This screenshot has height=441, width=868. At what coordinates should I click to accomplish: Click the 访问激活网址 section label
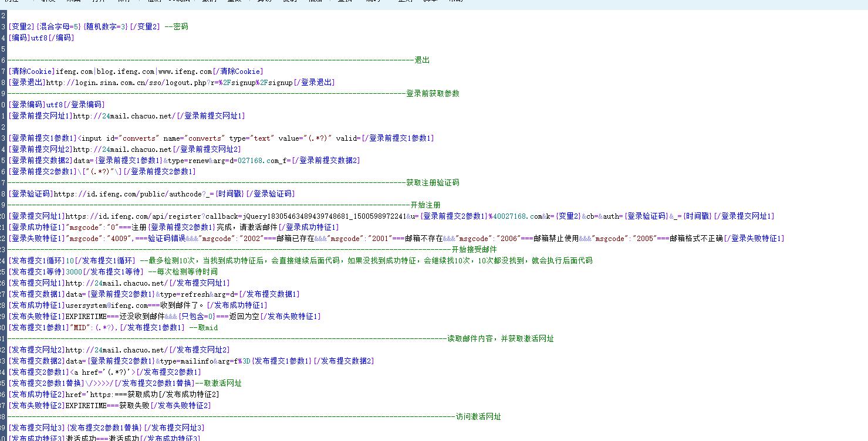(x=478, y=417)
